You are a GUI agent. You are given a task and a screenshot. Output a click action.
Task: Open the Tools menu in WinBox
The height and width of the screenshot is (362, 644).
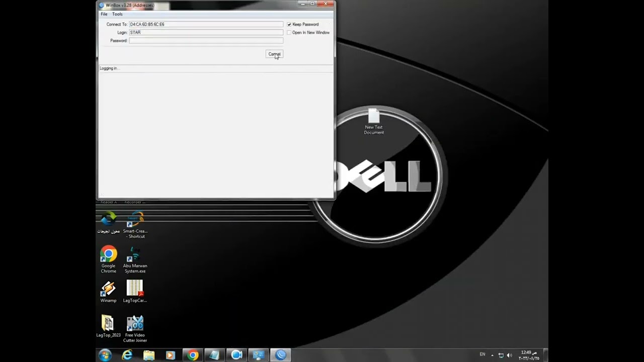(x=117, y=14)
